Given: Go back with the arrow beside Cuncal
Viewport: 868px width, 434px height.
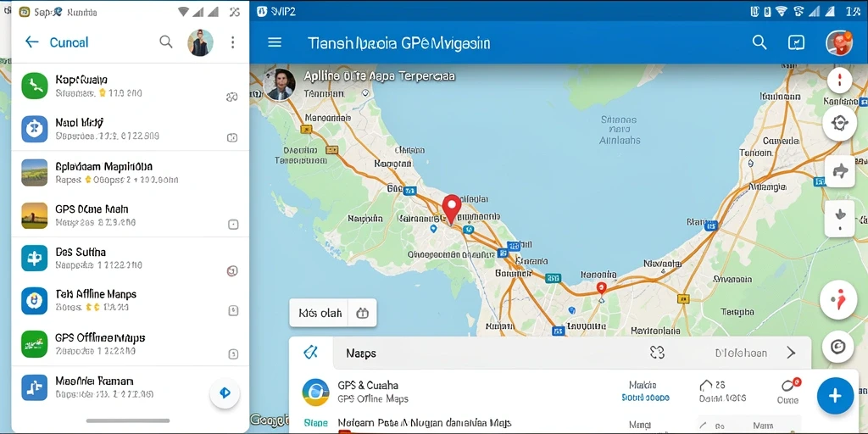Looking at the screenshot, I should 31,42.
